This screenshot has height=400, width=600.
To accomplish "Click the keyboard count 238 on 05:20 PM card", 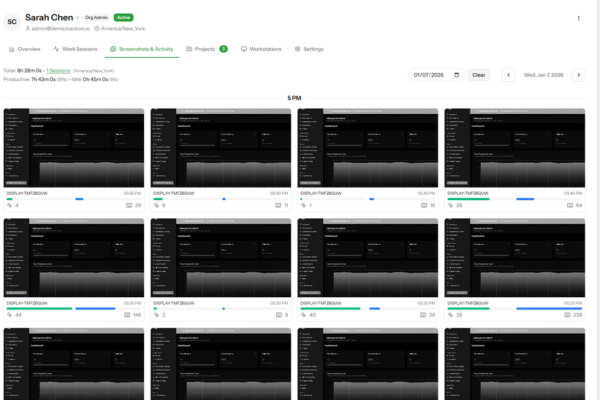I will click(x=577, y=315).
